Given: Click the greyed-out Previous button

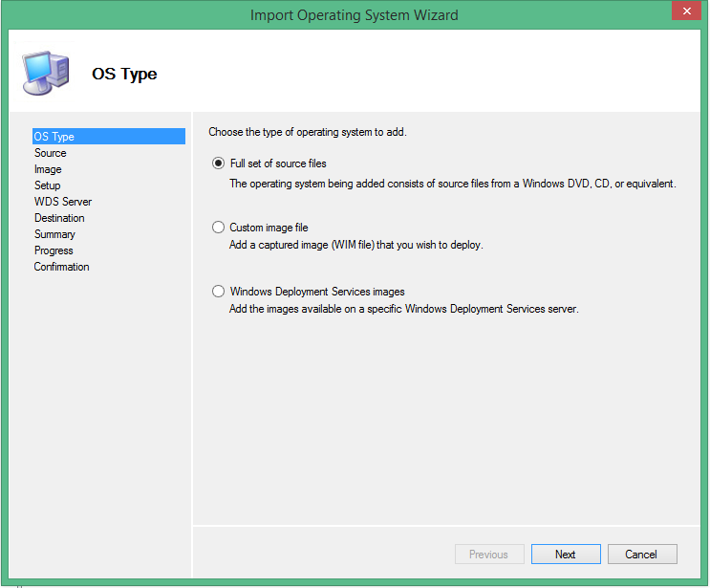Looking at the screenshot, I should point(488,555).
